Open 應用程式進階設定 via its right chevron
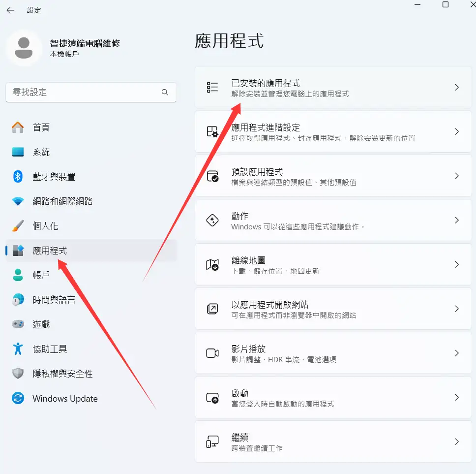 click(457, 131)
